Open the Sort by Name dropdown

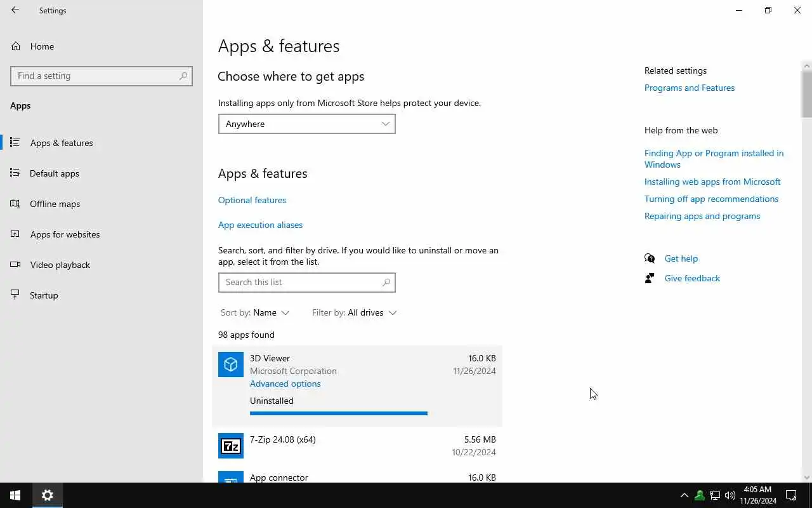[x=255, y=312]
